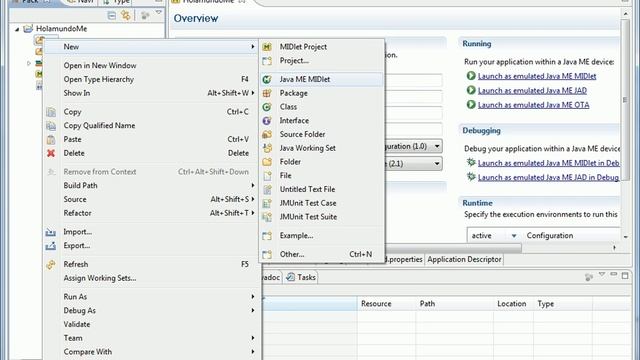Toggle Link with Editor in Package Explorer
This screenshot has width=640, height=360.
126,16
